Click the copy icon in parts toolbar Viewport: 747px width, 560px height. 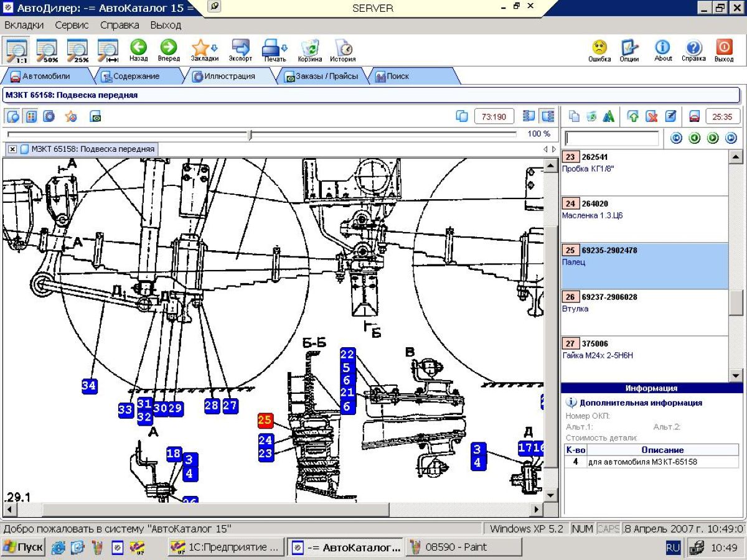point(575,116)
